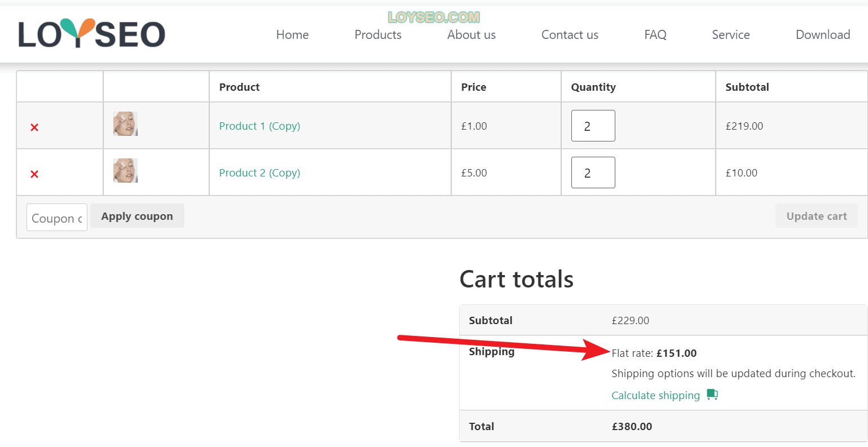Select the quantity field for Product 1
The width and height of the screenshot is (868, 447).
[x=593, y=126]
